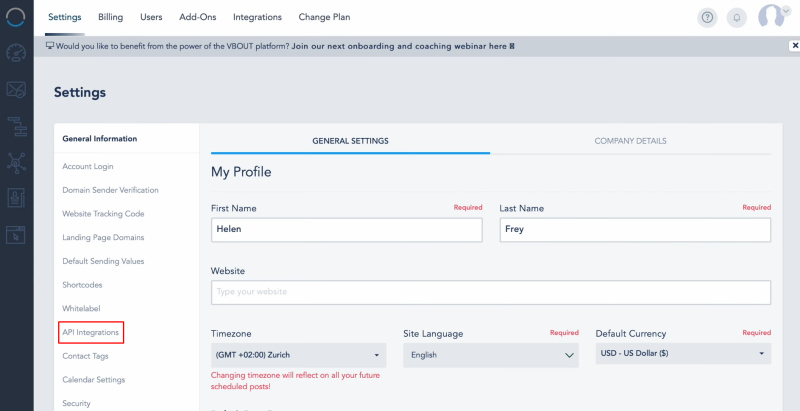Open the Add-Ons menu item
Viewport: 800px width, 411px height.
click(197, 17)
